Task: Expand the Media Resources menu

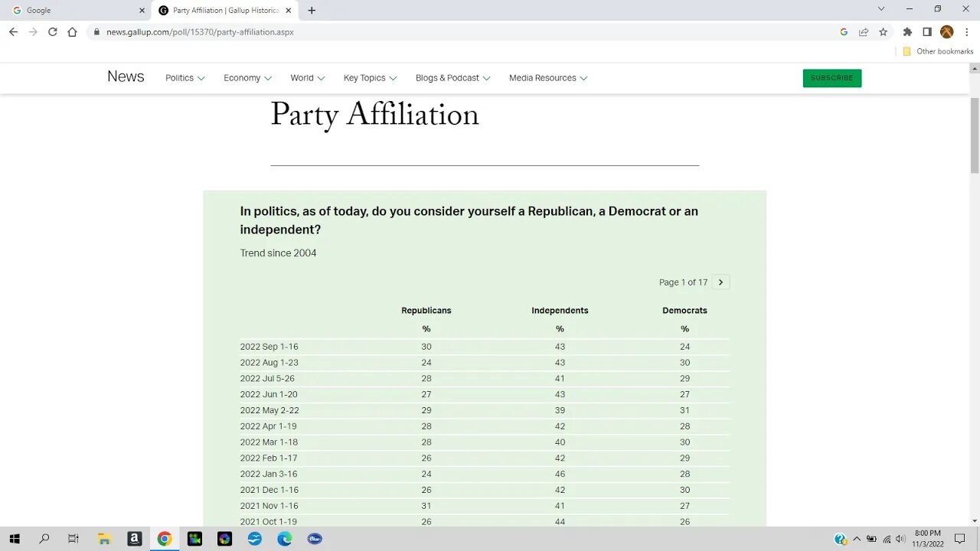Action: (x=548, y=78)
